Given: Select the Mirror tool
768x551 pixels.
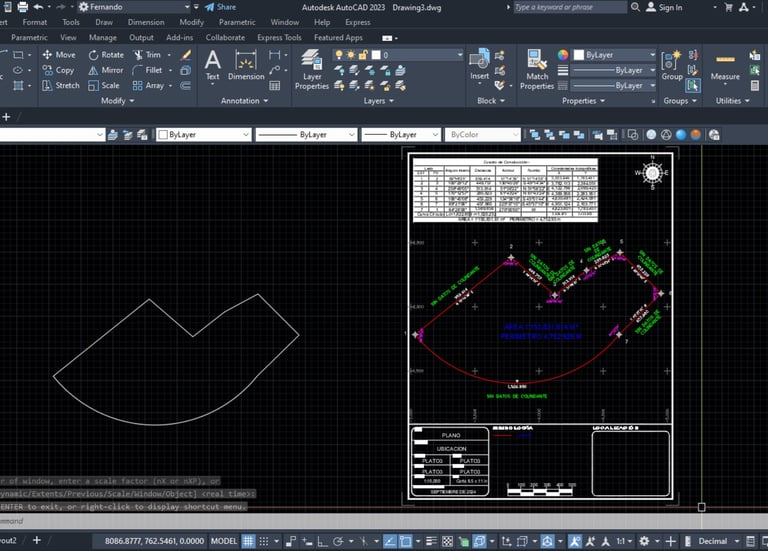Looking at the screenshot, I should point(106,70).
